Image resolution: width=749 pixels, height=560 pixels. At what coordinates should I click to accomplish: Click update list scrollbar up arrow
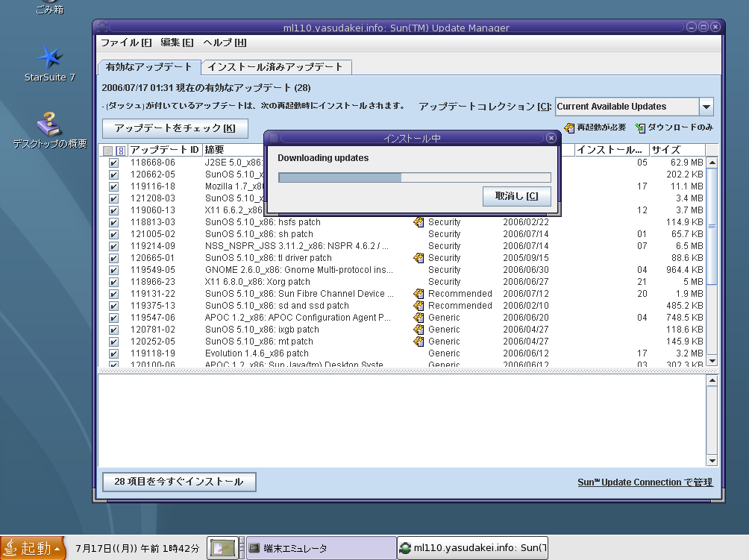point(712,163)
